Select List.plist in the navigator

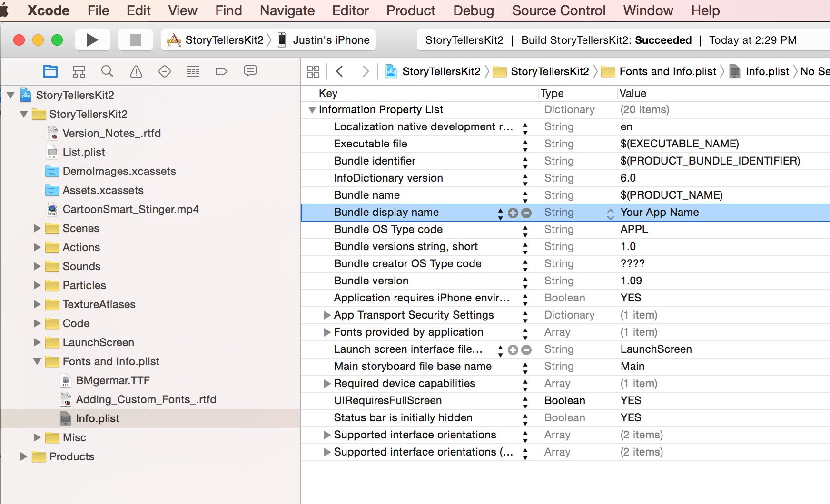tap(84, 152)
